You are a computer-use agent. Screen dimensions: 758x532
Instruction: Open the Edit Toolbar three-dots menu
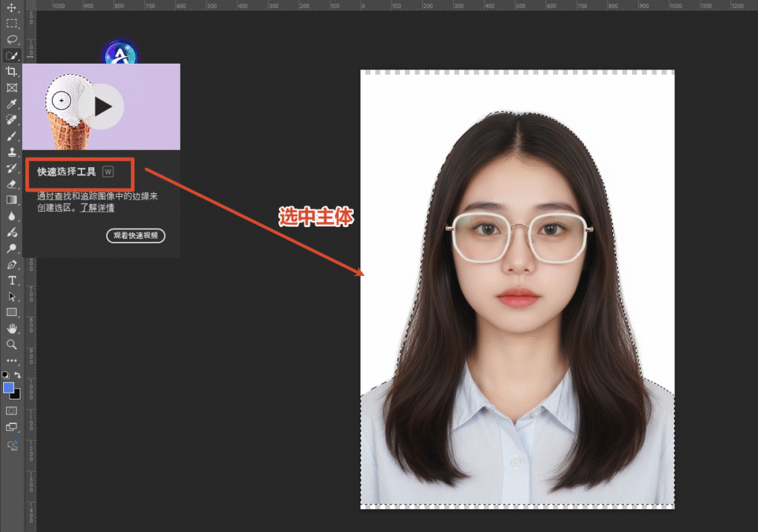12,360
